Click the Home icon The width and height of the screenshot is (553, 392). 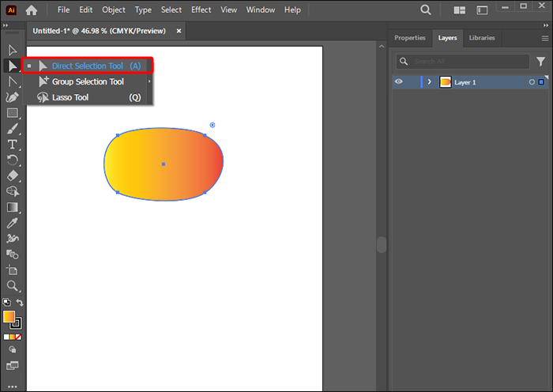pyautogui.click(x=32, y=10)
